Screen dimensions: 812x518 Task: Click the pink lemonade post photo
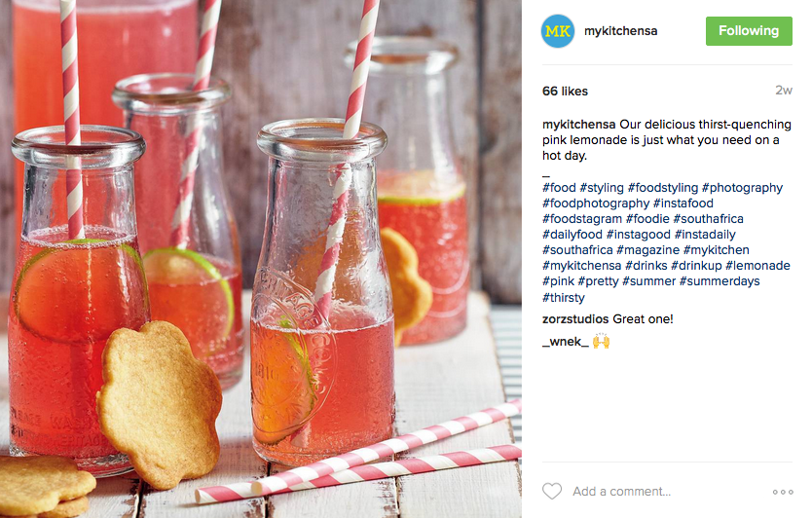coord(261,259)
